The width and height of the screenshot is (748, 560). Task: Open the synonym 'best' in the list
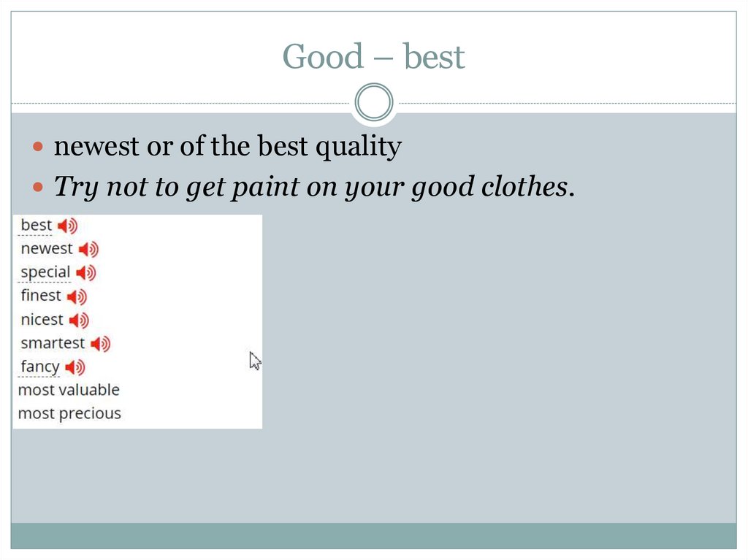36,225
